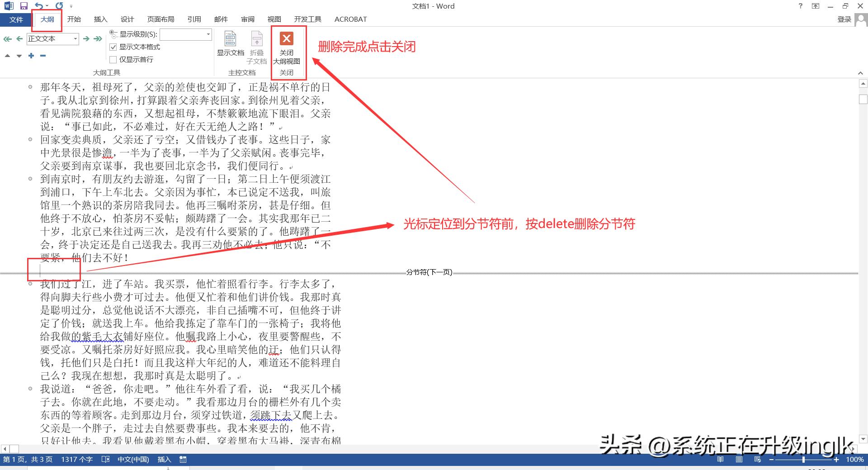Switch to the 开发工具 developer tab
This screenshot has width=868, height=470.
[x=307, y=19]
